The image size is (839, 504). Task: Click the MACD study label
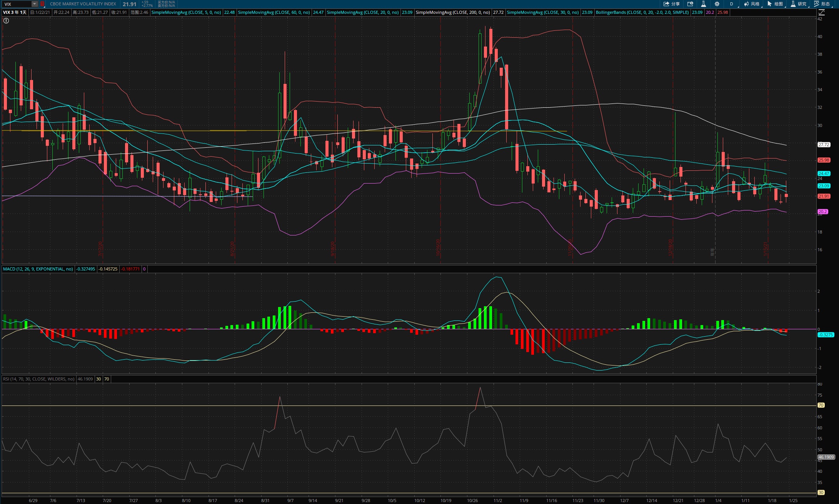[38, 269]
